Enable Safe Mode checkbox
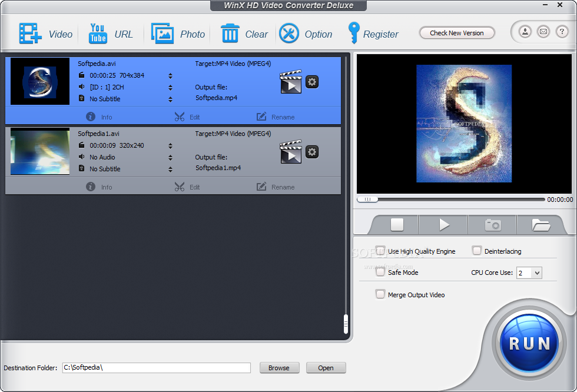 pos(380,272)
